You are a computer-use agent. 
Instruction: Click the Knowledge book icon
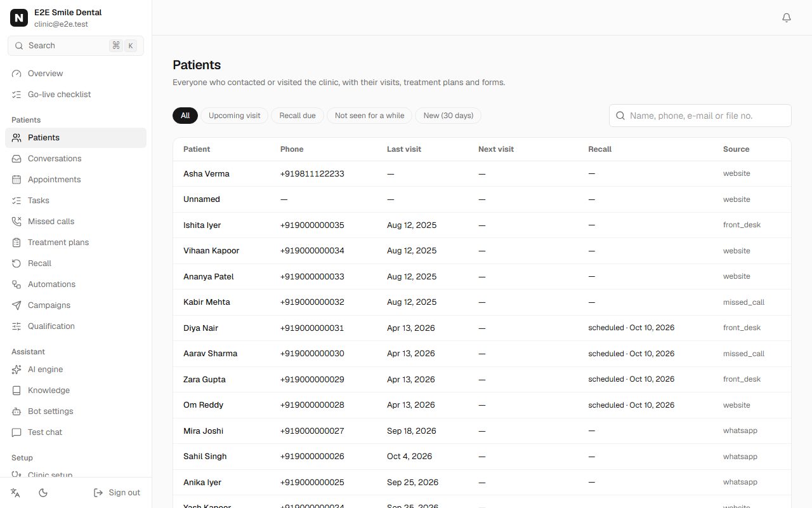16,391
